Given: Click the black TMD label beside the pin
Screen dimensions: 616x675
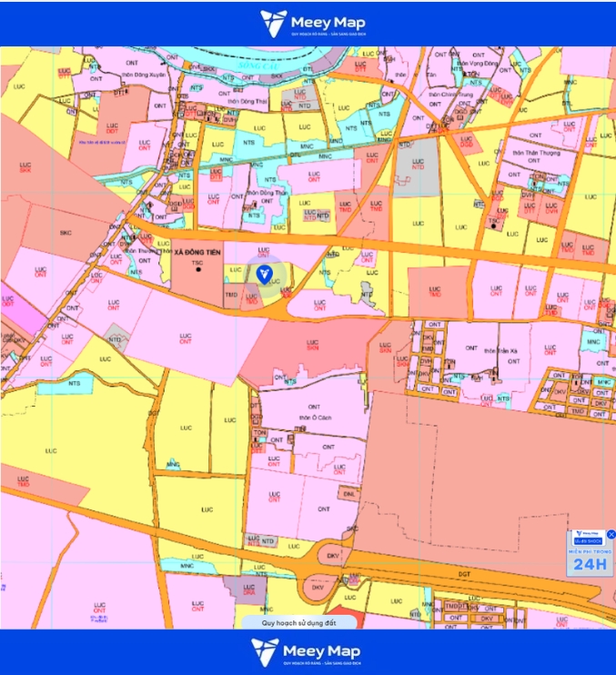Looking at the screenshot, I should click(231, 295).
